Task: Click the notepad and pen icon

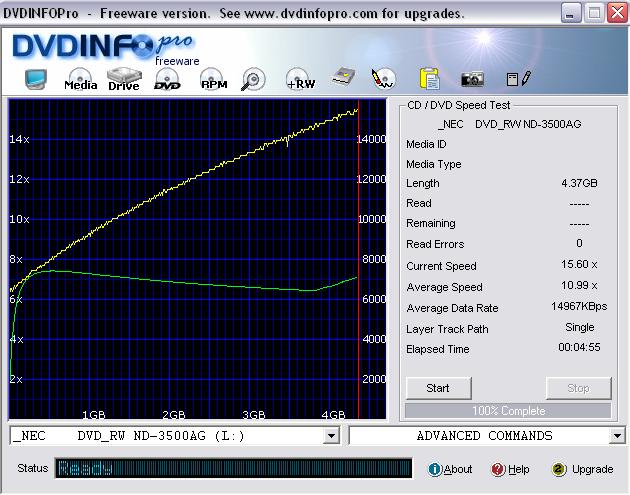Action: pos(518,78)
